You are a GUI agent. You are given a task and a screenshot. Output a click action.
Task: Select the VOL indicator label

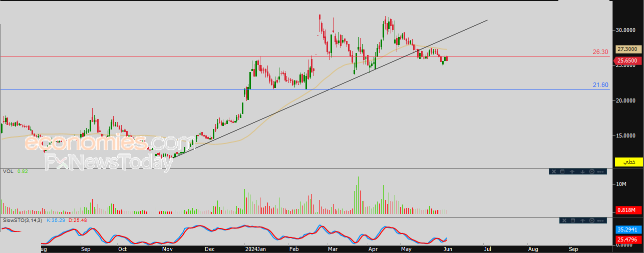coord(8,171)
